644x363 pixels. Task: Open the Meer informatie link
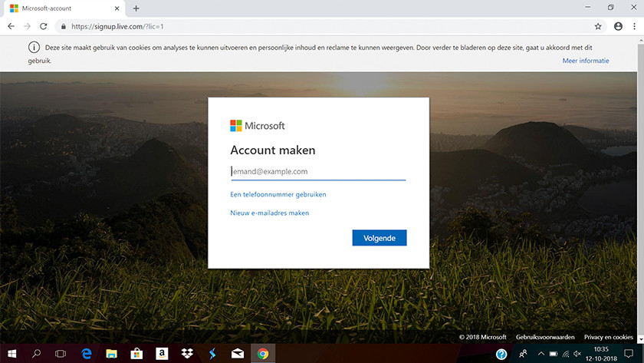pos(586,61)
